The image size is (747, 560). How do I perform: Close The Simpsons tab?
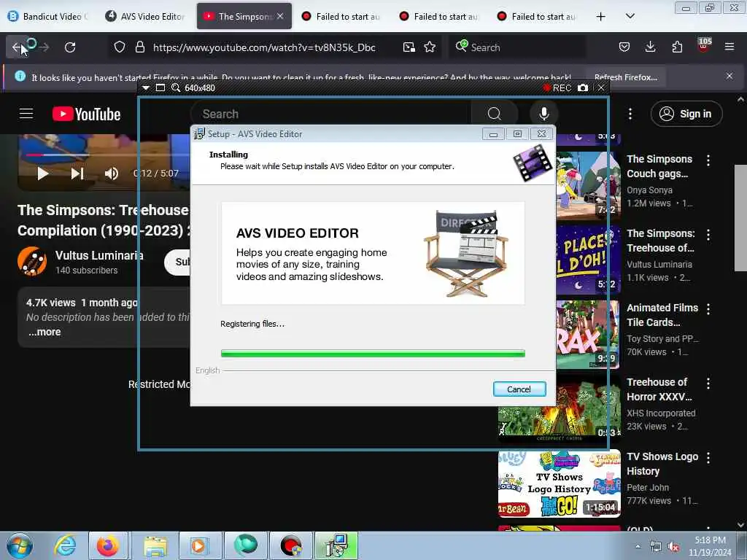click(x=280, y=16)
